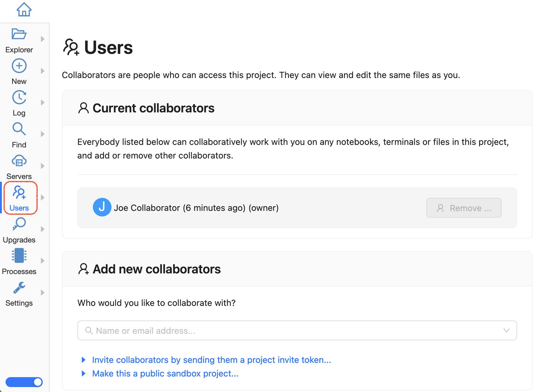Toggle the blue switch at sidebar bottom
The width and height of the screenshot is (540, 392).
coord(24,382)
